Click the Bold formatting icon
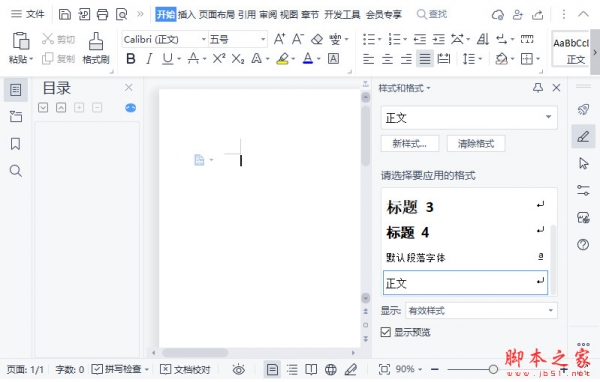 pyautogui.click(x=130, y=59)
